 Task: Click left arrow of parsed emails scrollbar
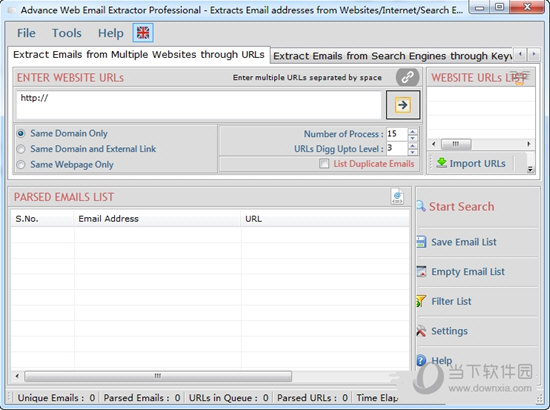17,376
